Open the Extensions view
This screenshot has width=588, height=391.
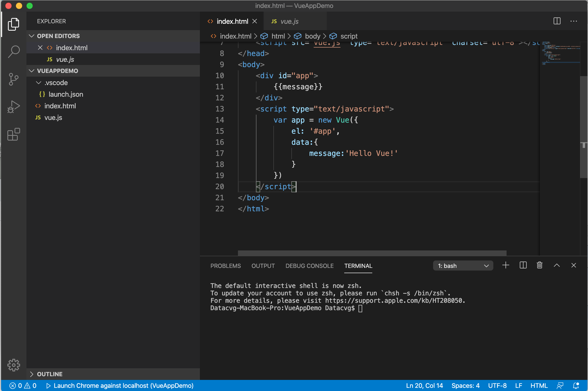tap(14, 134)
